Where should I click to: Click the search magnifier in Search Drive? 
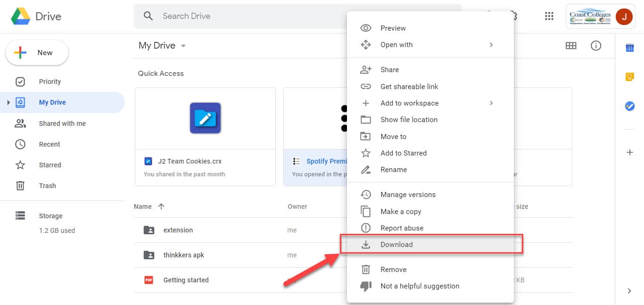point(148,16)
